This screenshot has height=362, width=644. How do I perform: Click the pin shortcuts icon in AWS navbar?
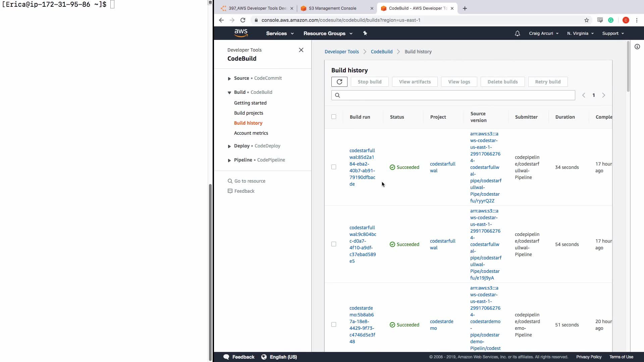[365, 33]
